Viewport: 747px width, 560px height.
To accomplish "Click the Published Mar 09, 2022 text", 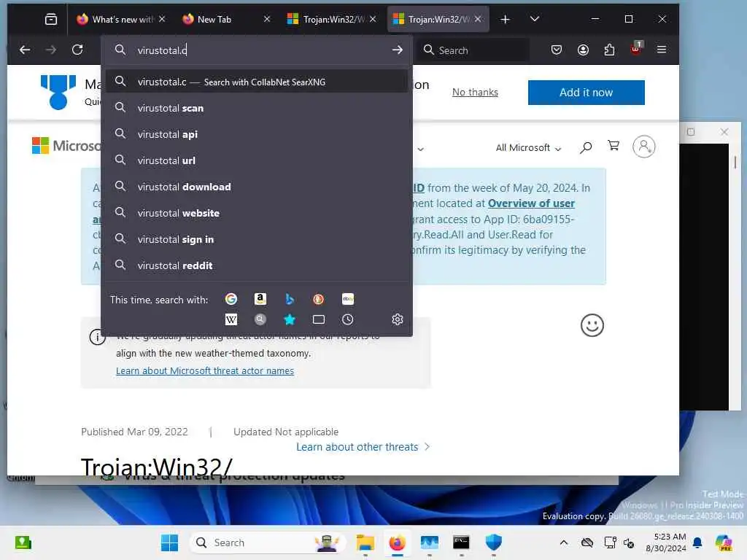I will pyautogui.click(x=134, y=432).
